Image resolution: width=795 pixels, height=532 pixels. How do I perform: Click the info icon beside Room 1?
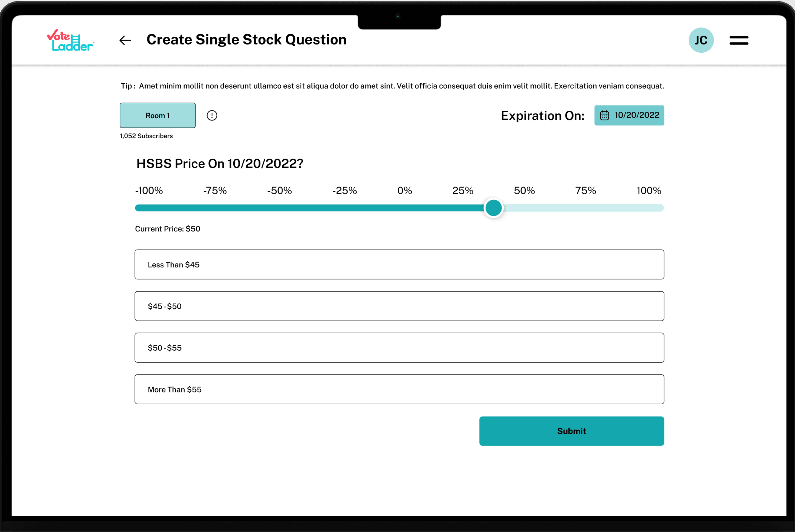click(x=212, y=116)
